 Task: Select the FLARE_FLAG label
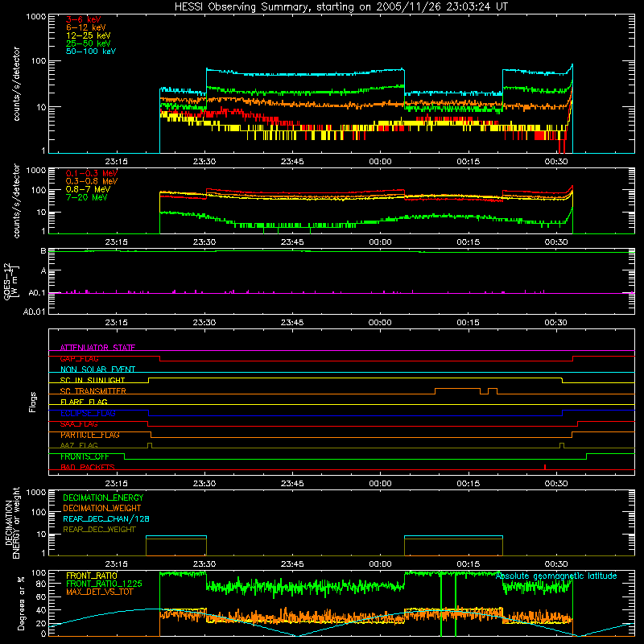[x=84, y=402]
